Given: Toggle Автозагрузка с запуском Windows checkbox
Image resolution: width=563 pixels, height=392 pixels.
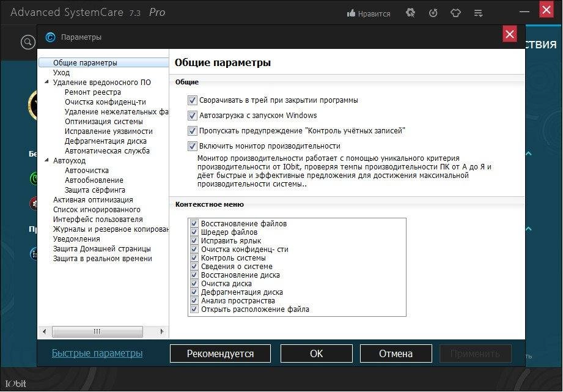Looking at the screenshot, I should click(193, 116).
